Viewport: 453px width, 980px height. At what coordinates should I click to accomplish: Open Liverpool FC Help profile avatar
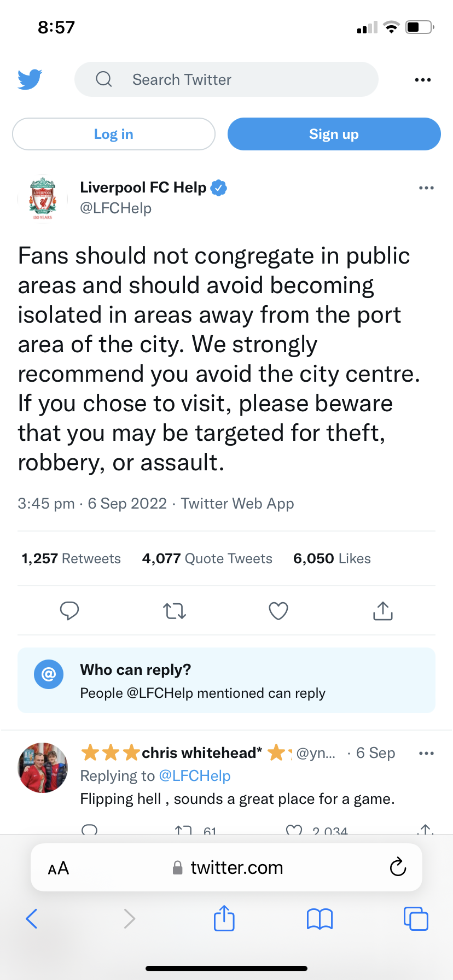point(43,199)
